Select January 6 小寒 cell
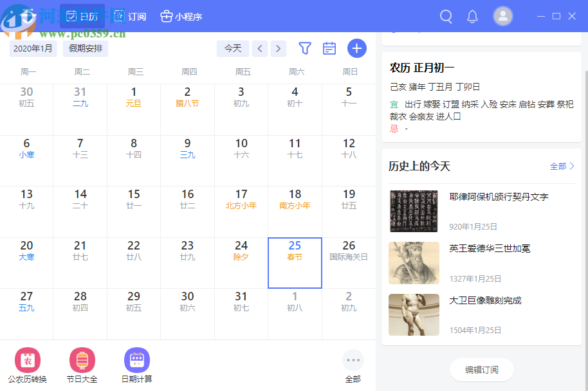This screenshot has width=588, height=391. (26, 161)
